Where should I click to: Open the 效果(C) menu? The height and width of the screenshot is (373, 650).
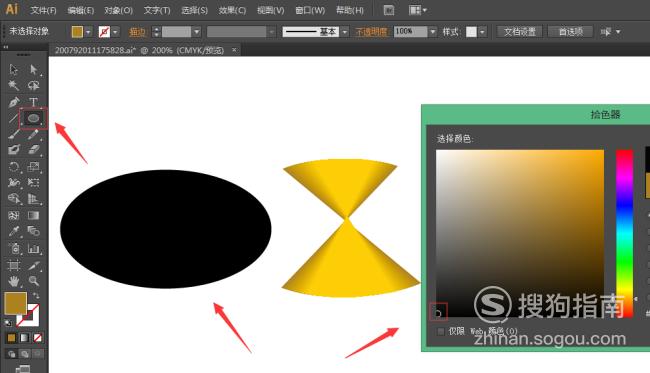point(232,10)
